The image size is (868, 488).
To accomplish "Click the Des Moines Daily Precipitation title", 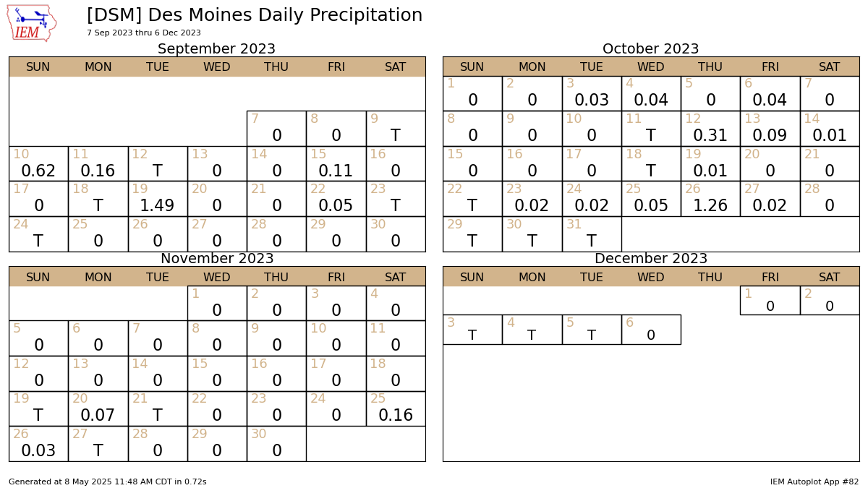I will tap(255, 15).
